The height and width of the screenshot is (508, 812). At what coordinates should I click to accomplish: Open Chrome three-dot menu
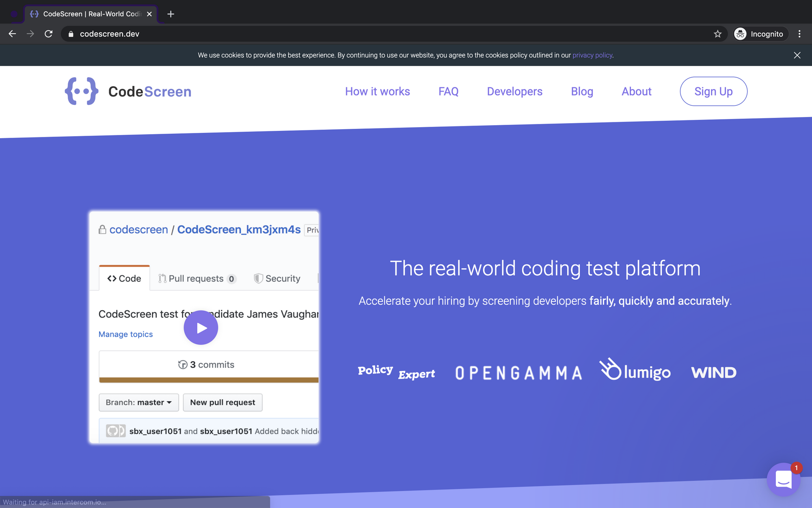point(799,34)
